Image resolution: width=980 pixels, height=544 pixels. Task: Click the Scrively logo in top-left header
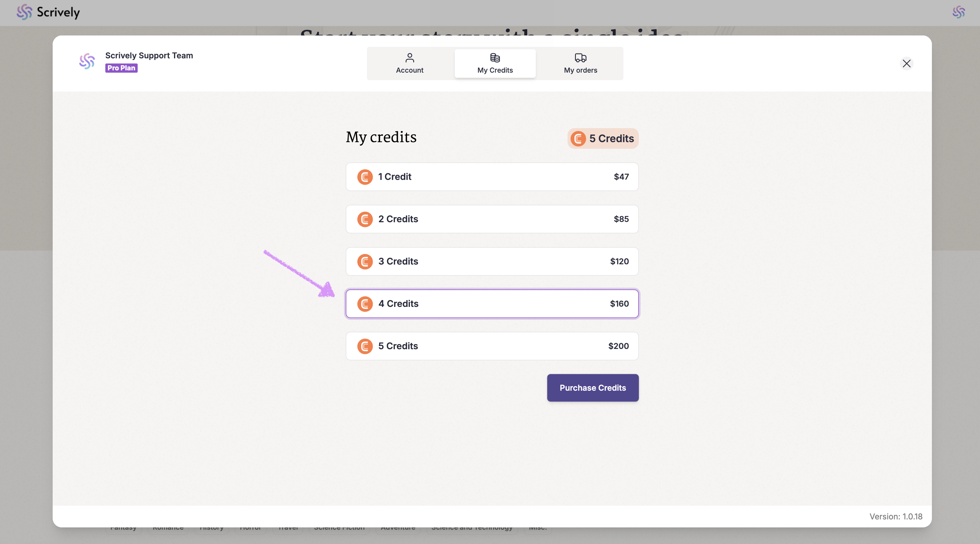[x=48, y=12]
